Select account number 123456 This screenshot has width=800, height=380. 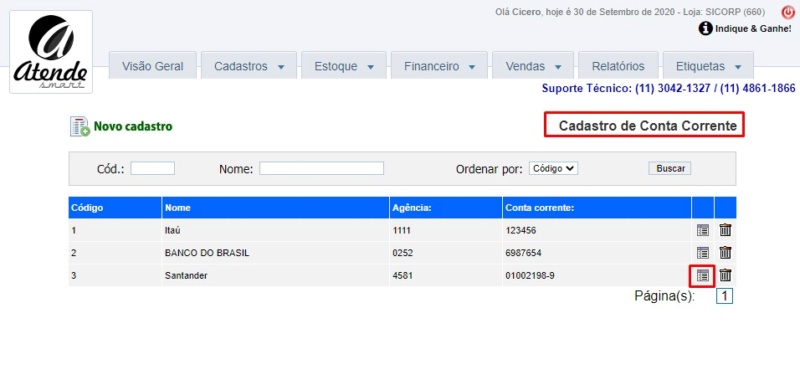(x=520, y=231)
